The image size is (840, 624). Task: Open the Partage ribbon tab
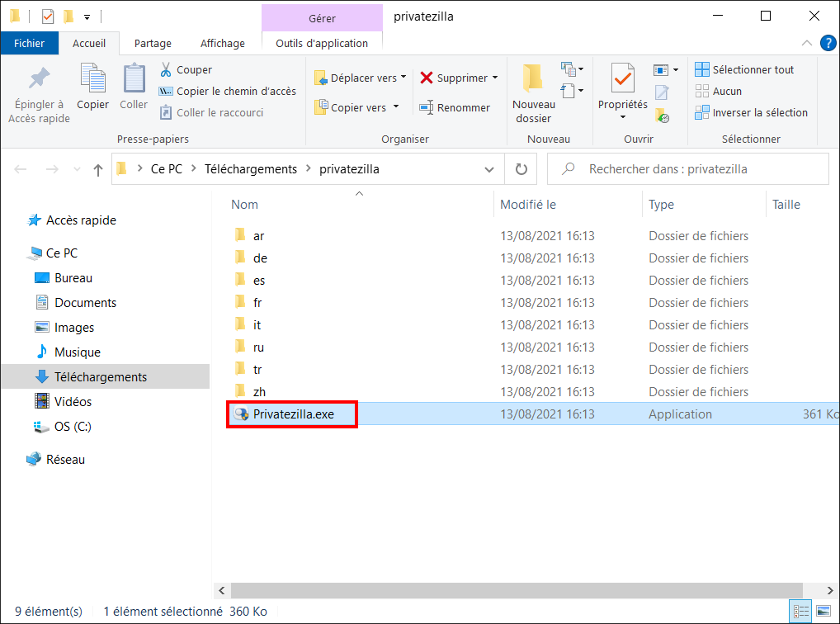pos(153,44)
